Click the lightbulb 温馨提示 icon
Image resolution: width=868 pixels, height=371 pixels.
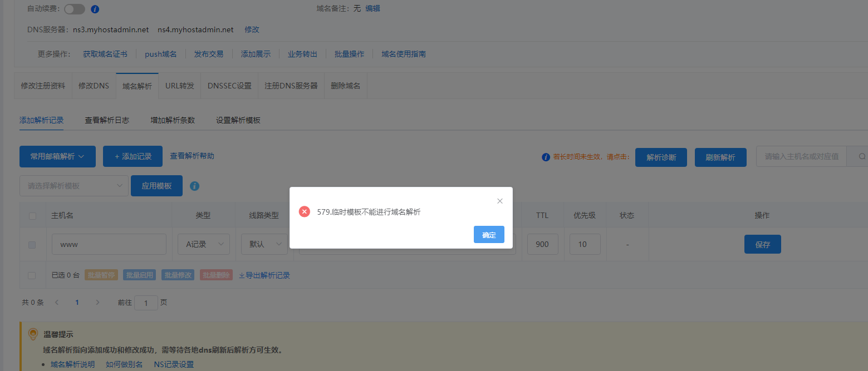coord(33,334)
